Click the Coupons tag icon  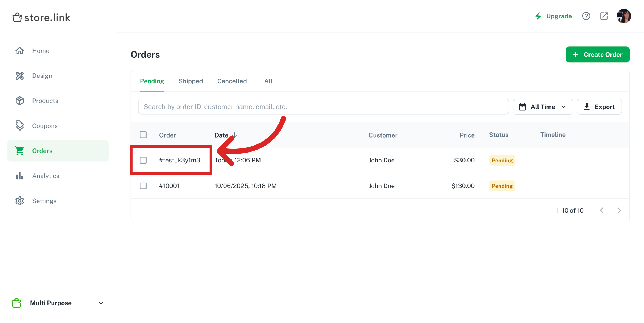20,125
